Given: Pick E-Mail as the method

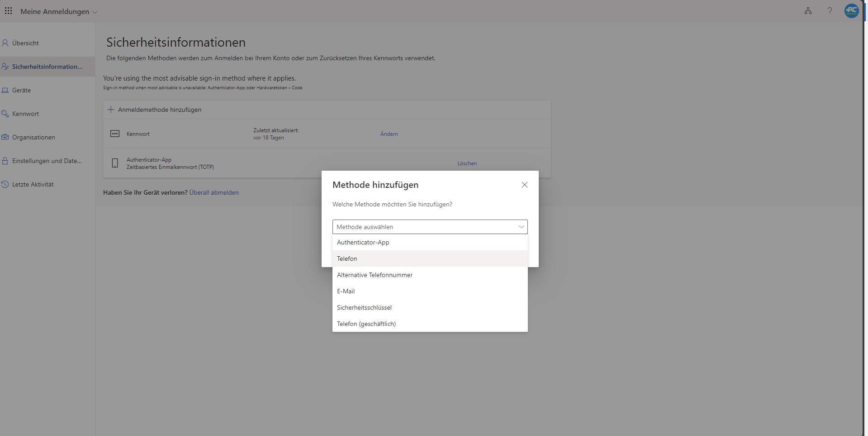Looking at the screenshot, I should tap(346, 291).
